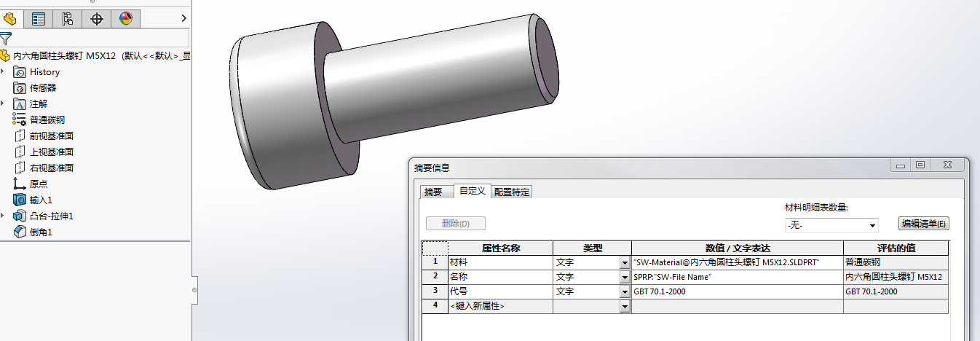Click the tree filter funnel icon
Image resolution: width=980 pixels, height=341 pixels.
pos(6,38)
